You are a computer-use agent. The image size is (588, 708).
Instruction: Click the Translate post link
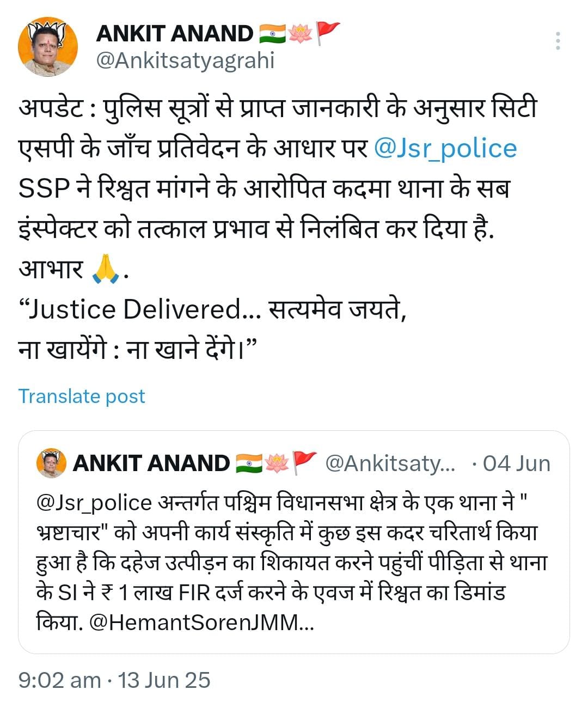(82, 396)
